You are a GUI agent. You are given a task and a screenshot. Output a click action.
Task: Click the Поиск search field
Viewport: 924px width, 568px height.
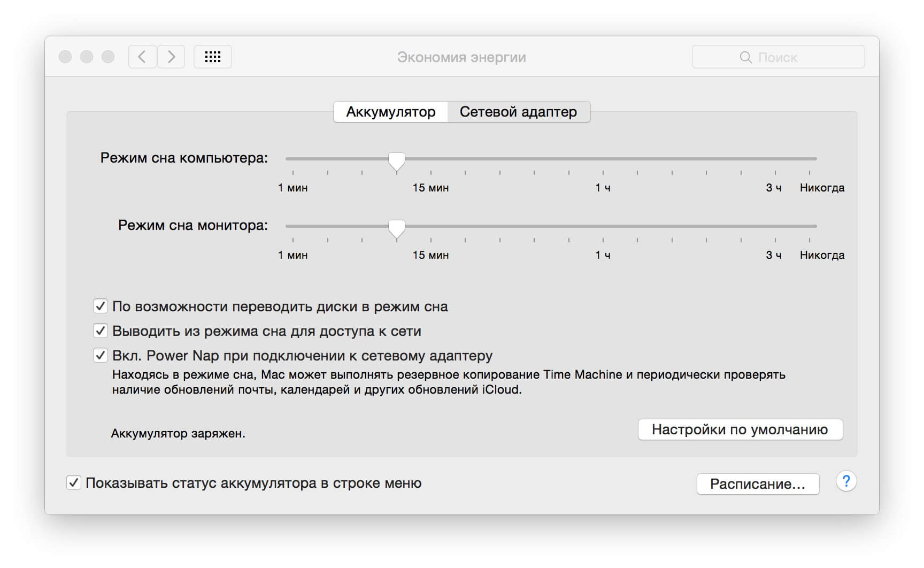tap(778, 57)
